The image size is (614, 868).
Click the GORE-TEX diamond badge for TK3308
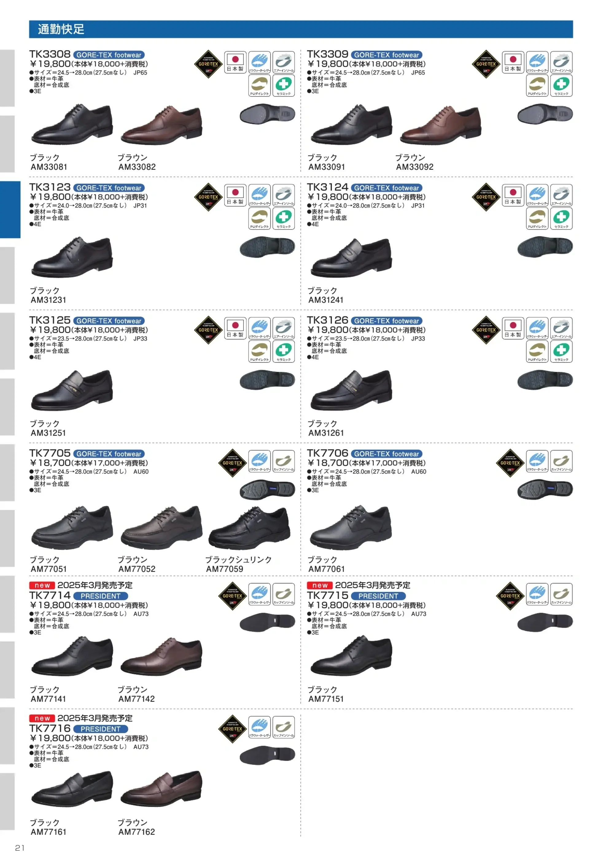pyautogui.click(x=208, y=64)
